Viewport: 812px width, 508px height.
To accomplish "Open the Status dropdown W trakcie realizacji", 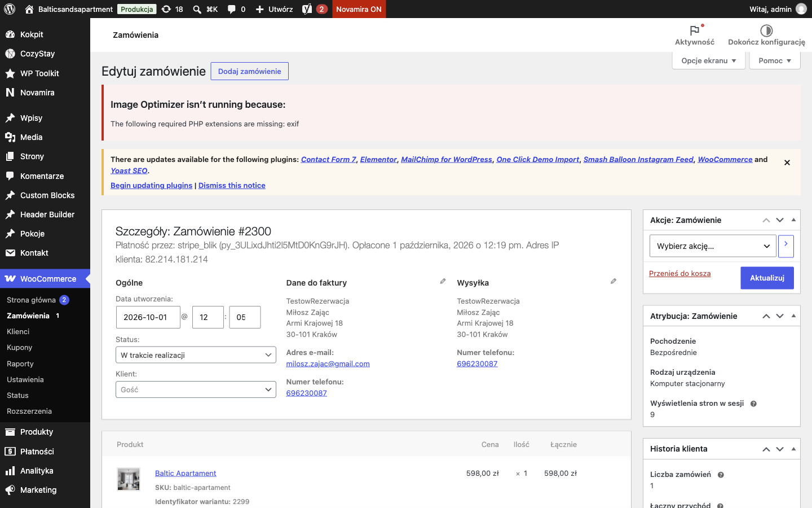I will [196, 355].
